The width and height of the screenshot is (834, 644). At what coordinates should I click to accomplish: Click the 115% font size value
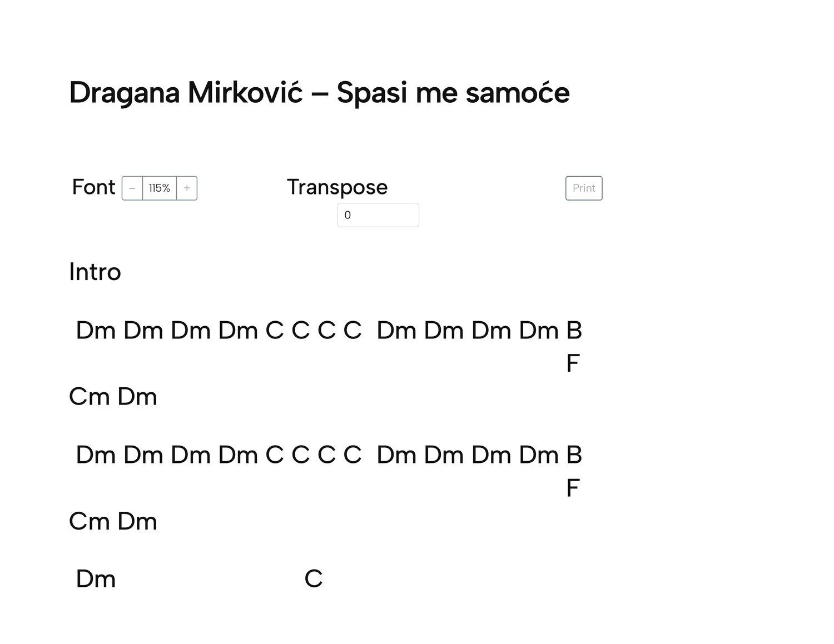click(160, 188)
